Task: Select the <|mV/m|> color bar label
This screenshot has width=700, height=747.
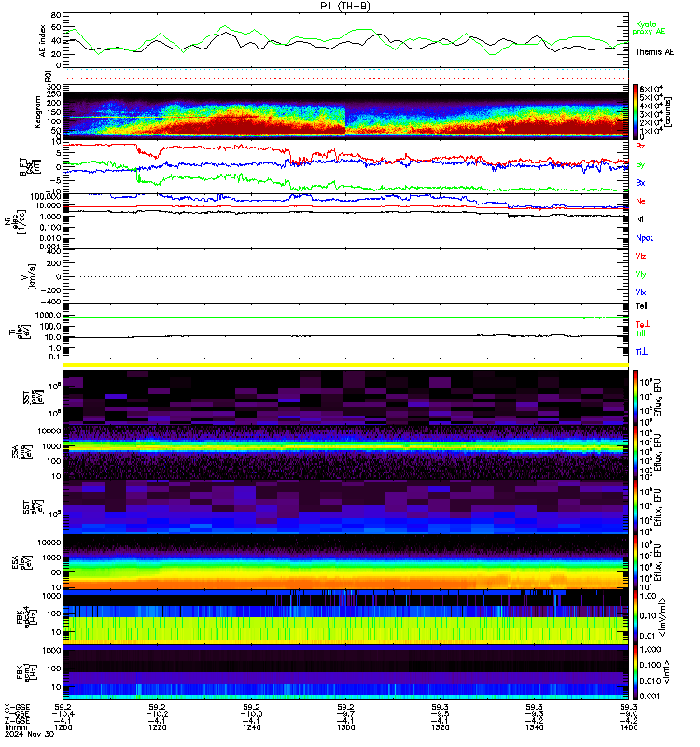Action: 662,617
